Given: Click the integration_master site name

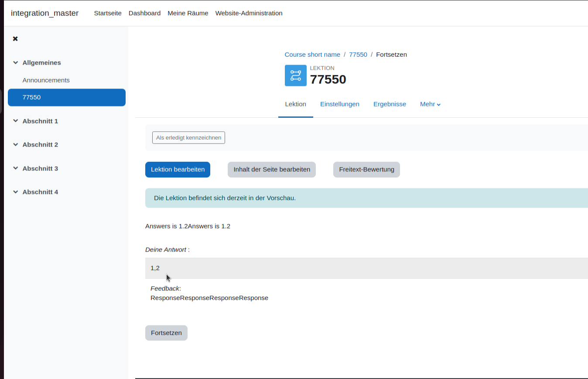Looking at the screenshot, I should [x=44, y=13].
